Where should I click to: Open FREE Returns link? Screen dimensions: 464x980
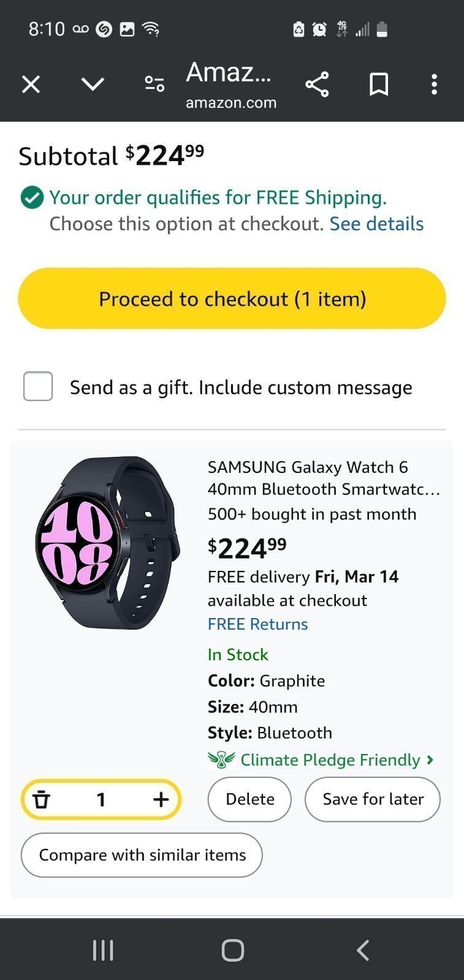coord(257,624)
